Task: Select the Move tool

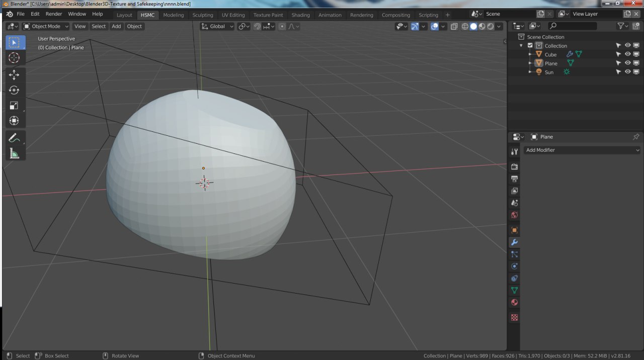Action: tap(14, 75)
